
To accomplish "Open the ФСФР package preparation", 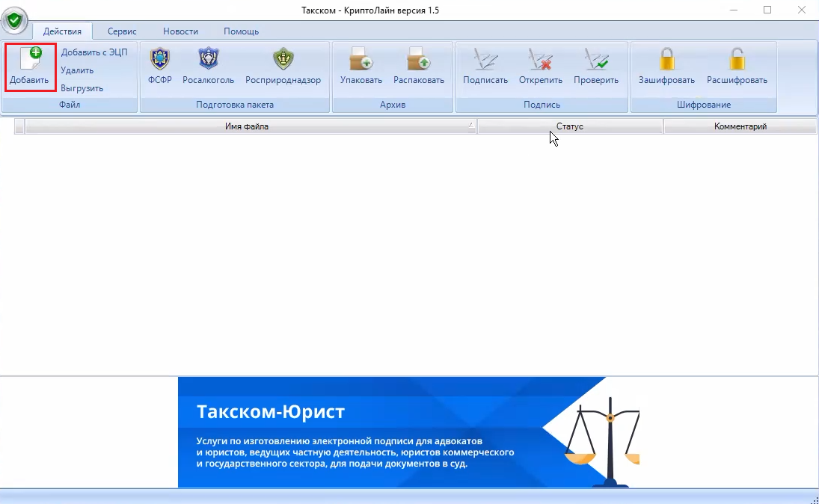I will [x=160, y=60].
